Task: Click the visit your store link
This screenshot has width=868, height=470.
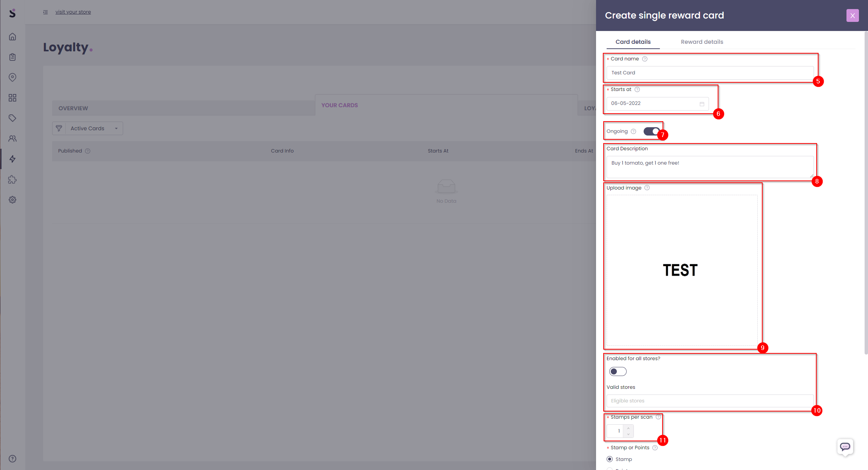Action: tap(73, 12)
